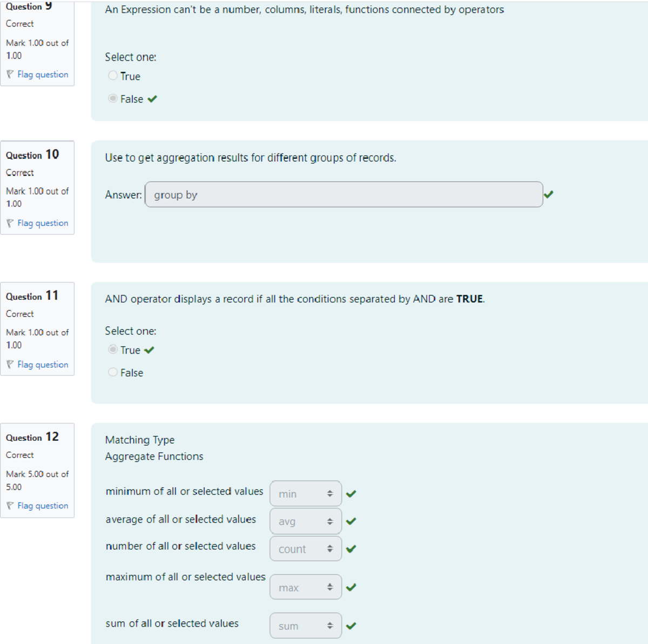Click the text 'number of all or selected values'
The height and width of the screenshot is (644, 648).
coord(181,546)
